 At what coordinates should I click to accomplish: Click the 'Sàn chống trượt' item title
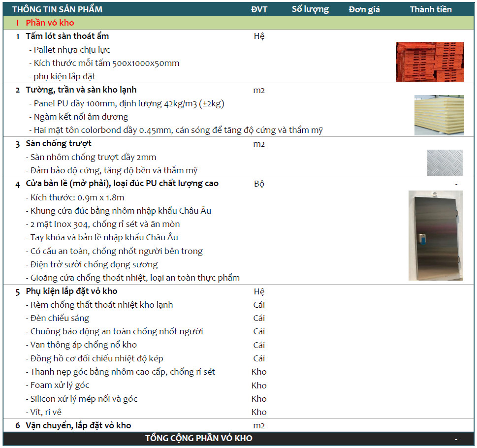click(59, 143)
